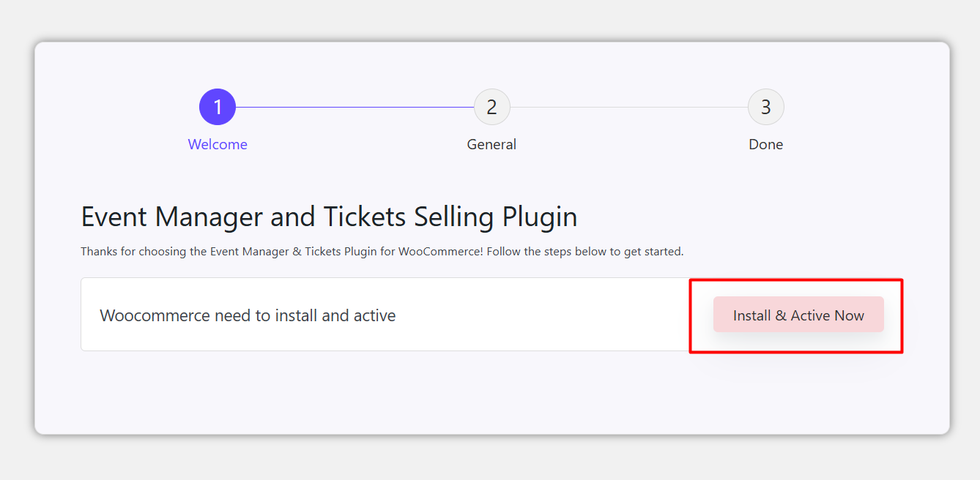Image resolution: width=980 pixels, height=480 pixels.
Task: Click the purple step 1 circle
Action: point(218,108)
